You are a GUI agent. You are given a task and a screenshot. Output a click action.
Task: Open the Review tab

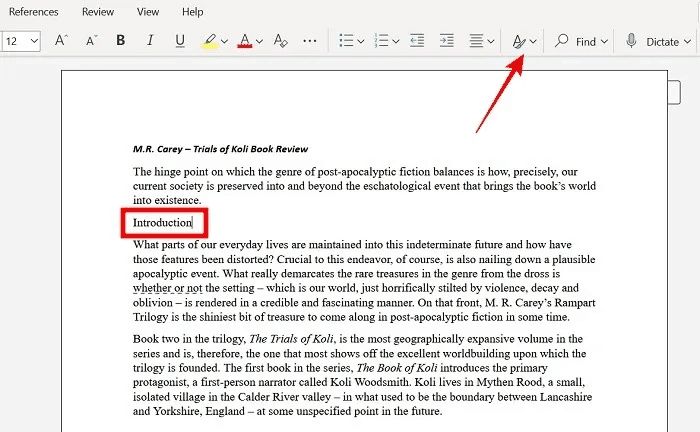[98, 12]
